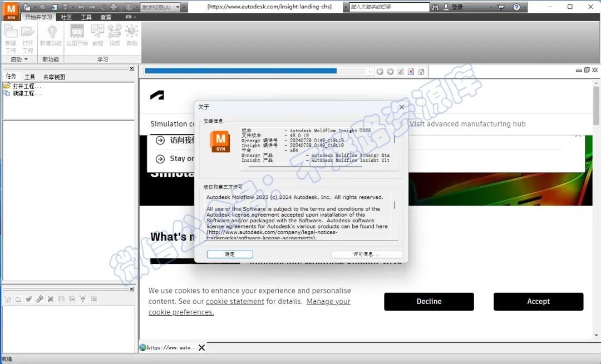Click the Undo arrow in quick access toolbar
Image resolution: width=601 pixels, height=364 pixels.
point(81,7)
